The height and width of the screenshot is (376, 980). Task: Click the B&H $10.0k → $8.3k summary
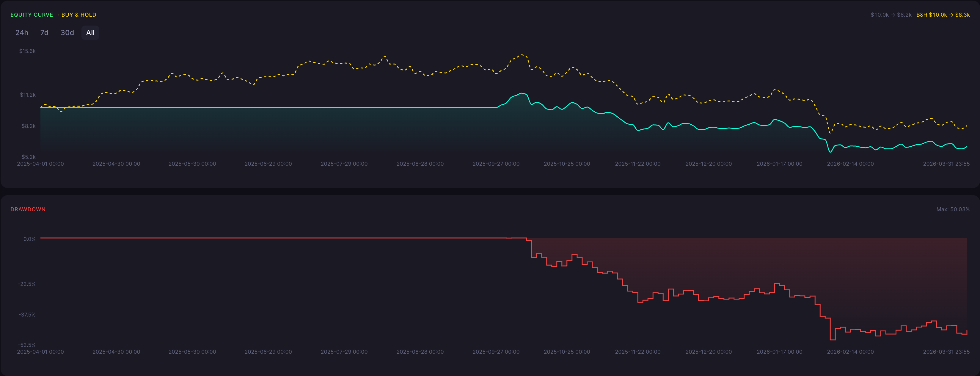coord(943,15)
